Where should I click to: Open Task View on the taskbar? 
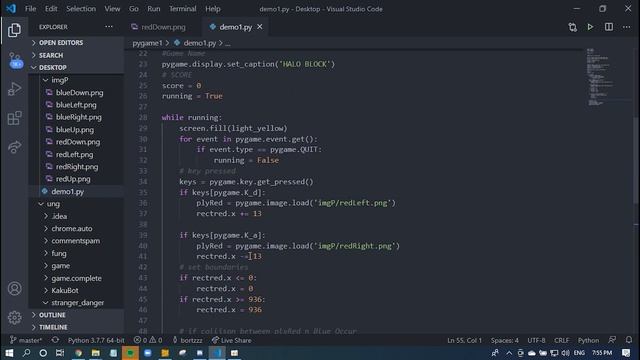(60, 353)
